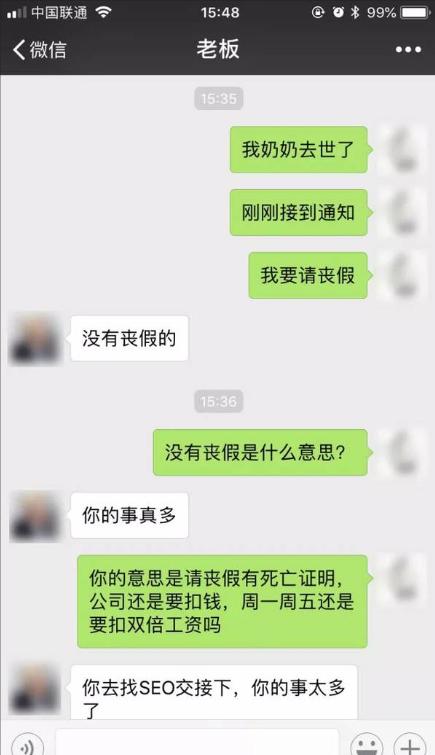Tap the reply mentioning SEO交接
Viewport: 435px width, 755px height.
pyautogui.click(x=213, y=693)
